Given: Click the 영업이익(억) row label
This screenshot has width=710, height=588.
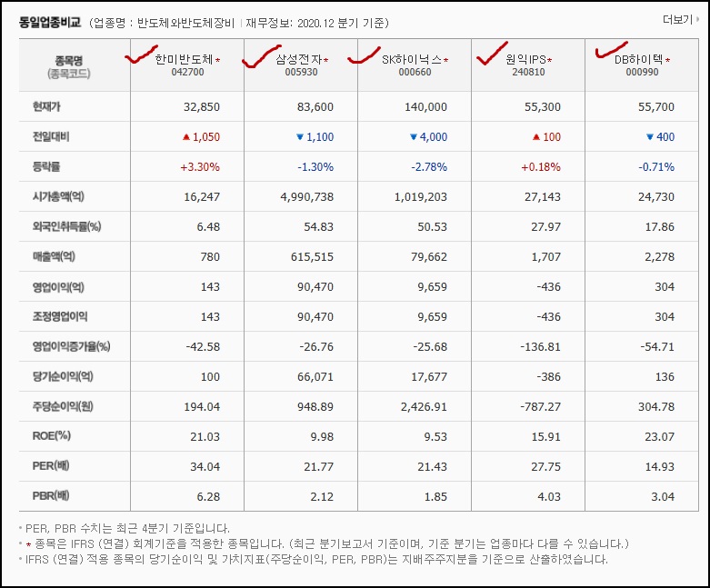Looking at the screenshot, I should click(58, 286).
